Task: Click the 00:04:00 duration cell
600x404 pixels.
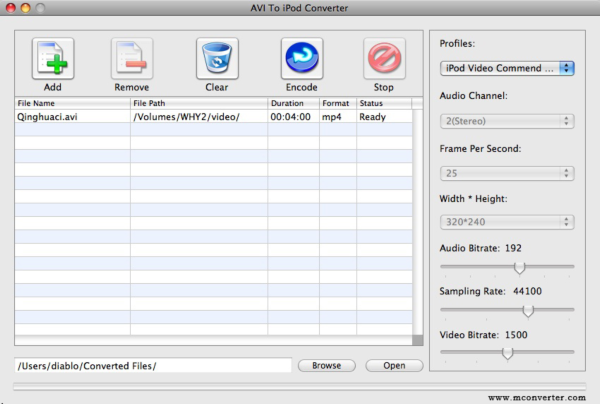Action: tap(293, 117)
